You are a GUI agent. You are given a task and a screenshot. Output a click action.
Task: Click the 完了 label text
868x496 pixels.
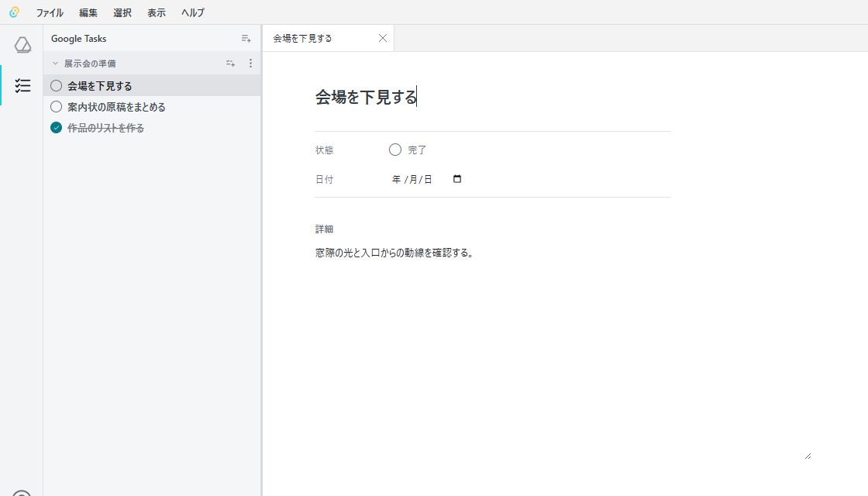[x=417, y=150]
